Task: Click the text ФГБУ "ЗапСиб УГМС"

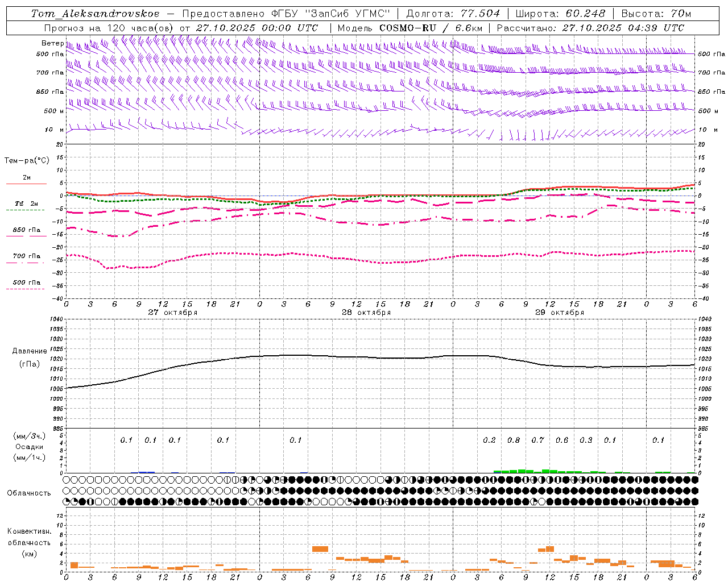Action: click(x=331, y=14)
